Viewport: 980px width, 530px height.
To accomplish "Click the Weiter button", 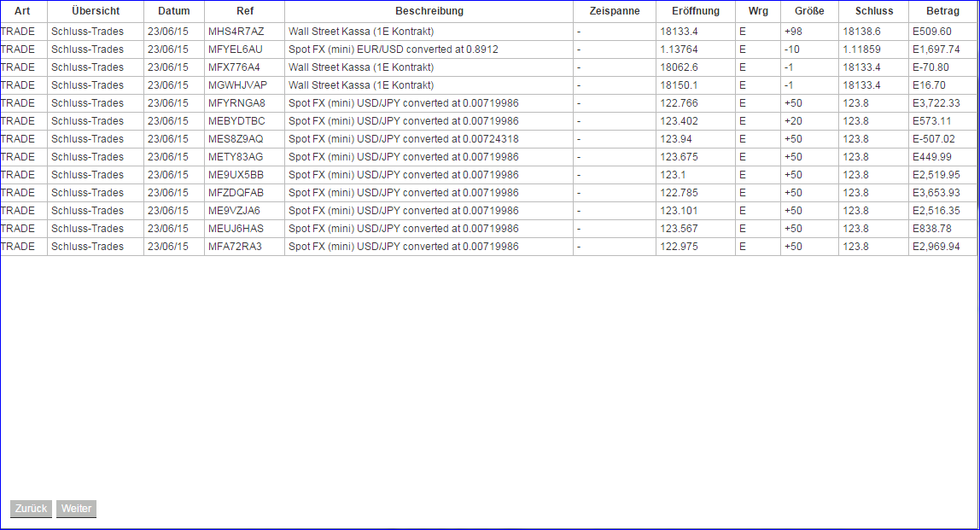I will [x=76, y=509].
